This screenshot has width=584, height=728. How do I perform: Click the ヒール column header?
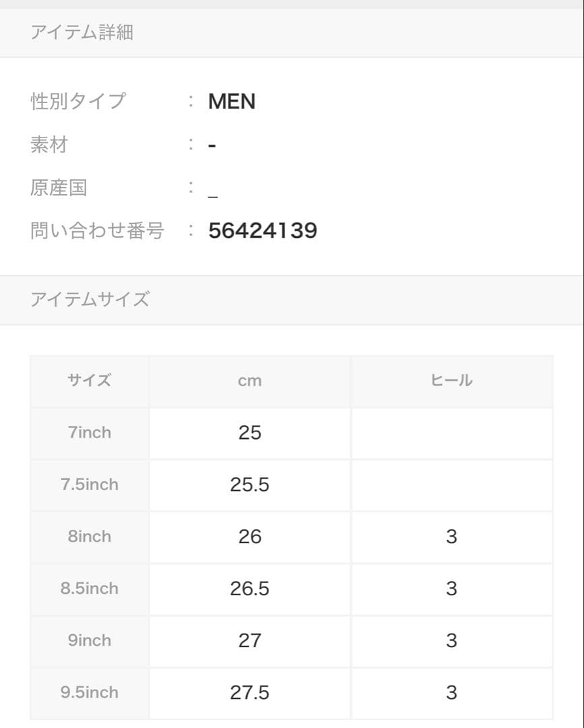click(451, 381)
